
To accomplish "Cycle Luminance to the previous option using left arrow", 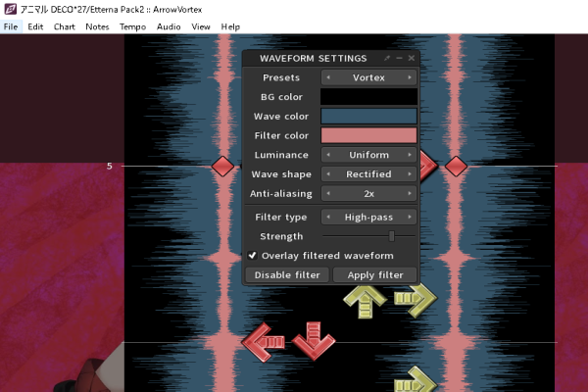I will (x=327, y=155).
